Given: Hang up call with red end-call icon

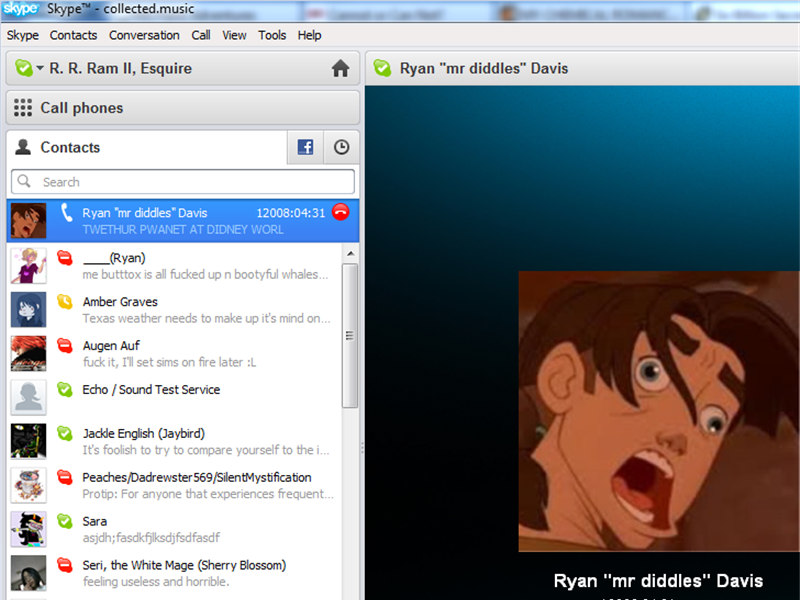Looking at the screenshot, I should point(341,212).
